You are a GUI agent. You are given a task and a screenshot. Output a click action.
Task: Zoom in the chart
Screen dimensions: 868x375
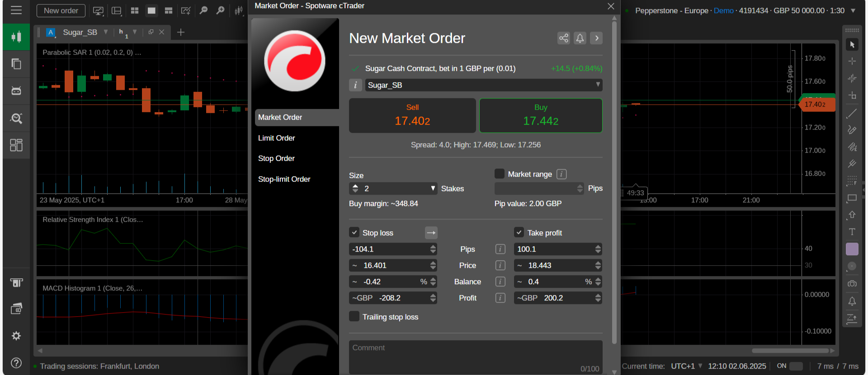pyautogui.click(x=220, y=10)
